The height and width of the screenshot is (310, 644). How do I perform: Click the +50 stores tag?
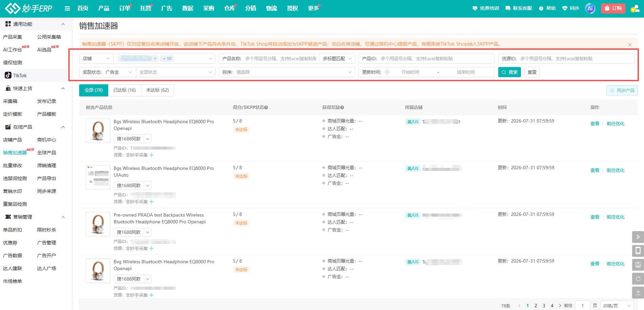point(167,59)
